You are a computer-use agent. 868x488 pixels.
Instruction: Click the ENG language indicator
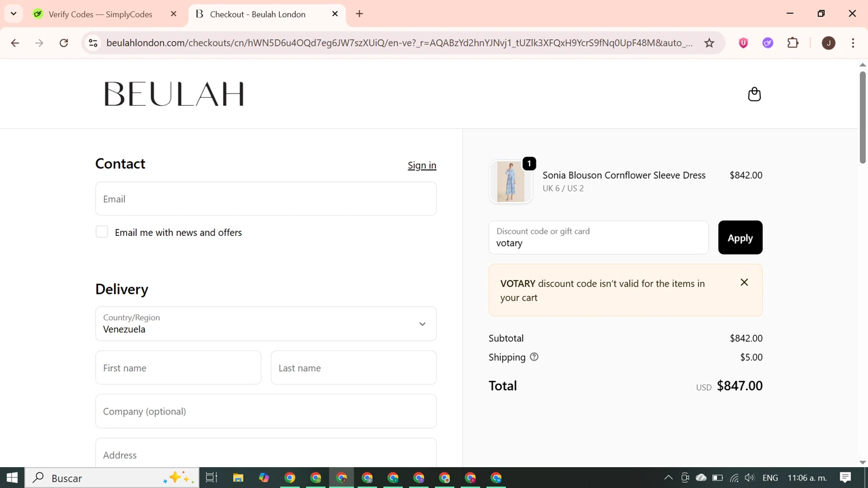(x=770, y=478)
